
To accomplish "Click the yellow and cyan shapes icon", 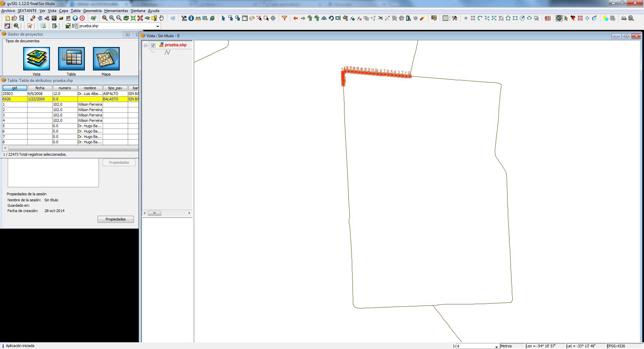I will click(x=605, y=18).
